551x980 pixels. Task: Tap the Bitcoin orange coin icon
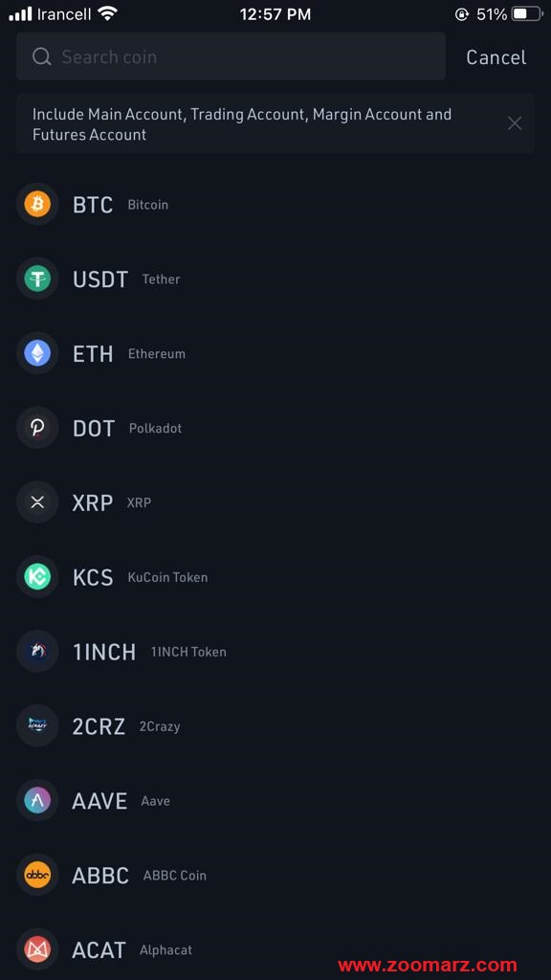37,204
